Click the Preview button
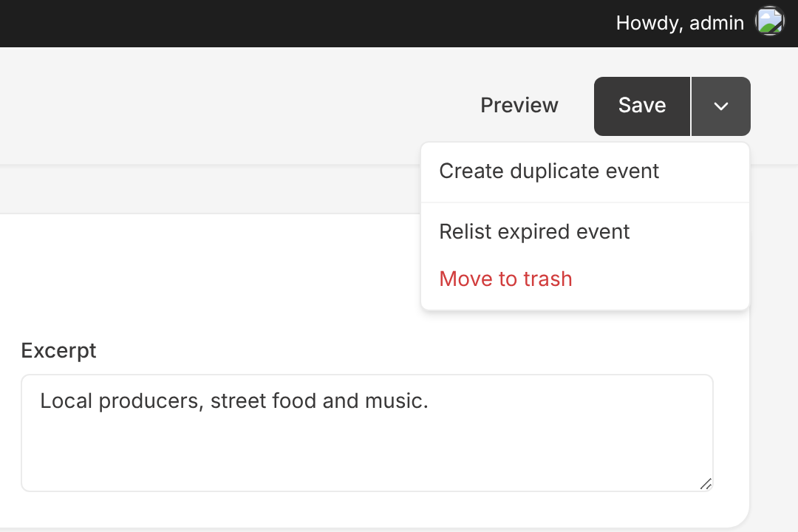Image resolution: width=798 pixels, height=532 pixels. (x=519, y=106)
